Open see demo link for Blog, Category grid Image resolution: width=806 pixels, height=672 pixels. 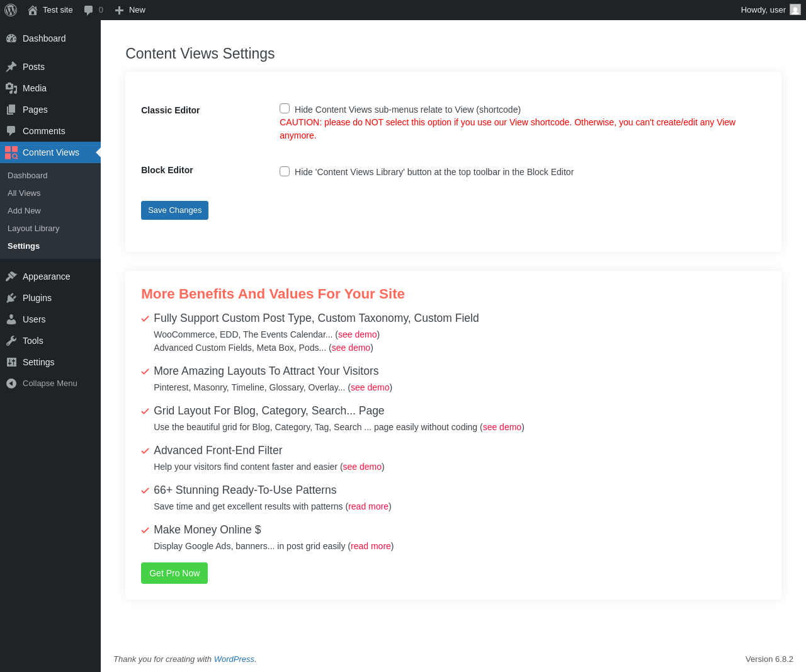[x=502, y=427]
